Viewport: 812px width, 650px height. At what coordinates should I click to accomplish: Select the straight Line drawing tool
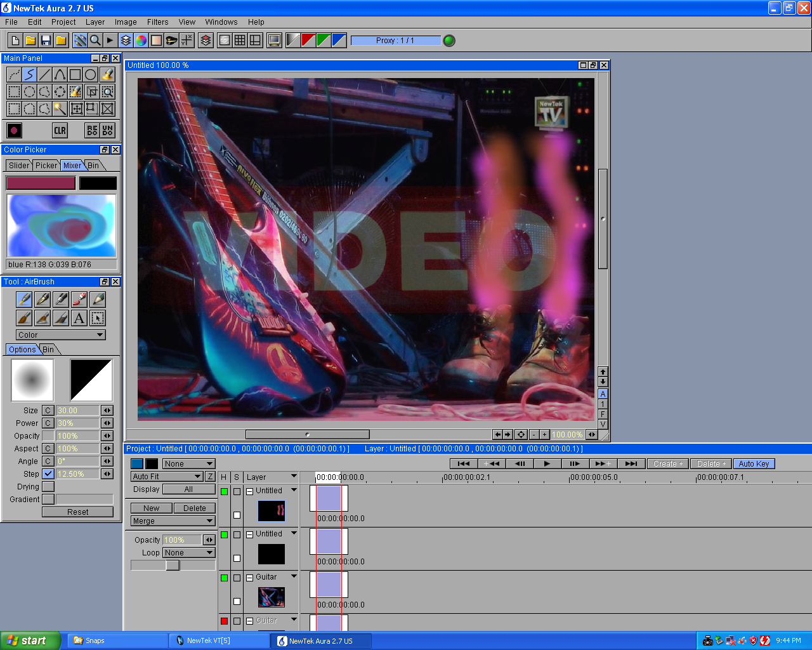(44, 75)
